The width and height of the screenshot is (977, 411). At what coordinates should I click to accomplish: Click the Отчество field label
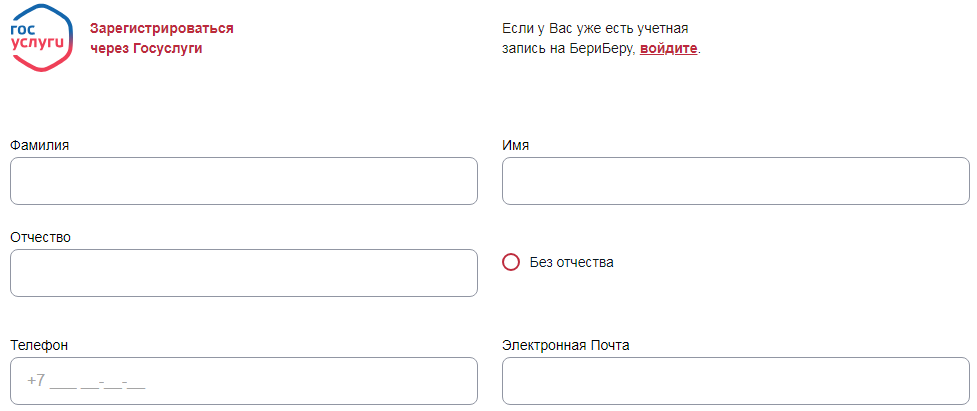[41, 237]
